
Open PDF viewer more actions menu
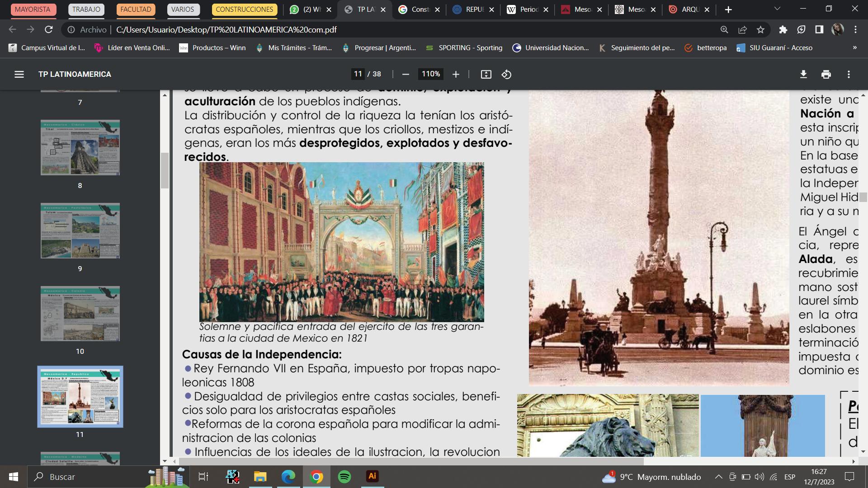pyautogui.click(x=849, y=74)
